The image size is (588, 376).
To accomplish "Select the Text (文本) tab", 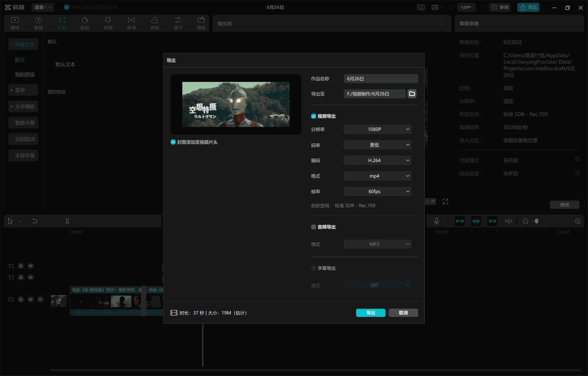I will point(62,23).
